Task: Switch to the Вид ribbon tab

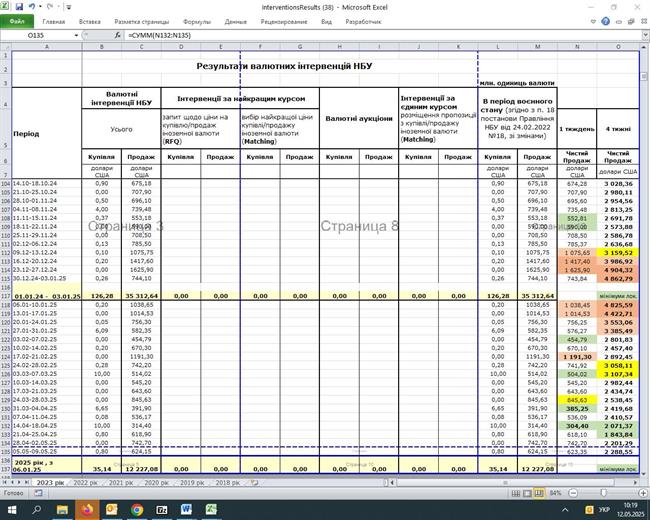Action: (326, 22)
